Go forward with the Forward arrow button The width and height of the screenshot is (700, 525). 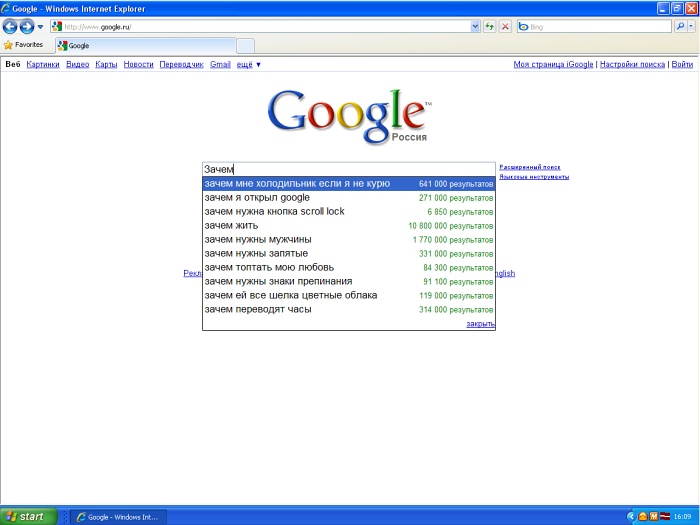(27, 27)
